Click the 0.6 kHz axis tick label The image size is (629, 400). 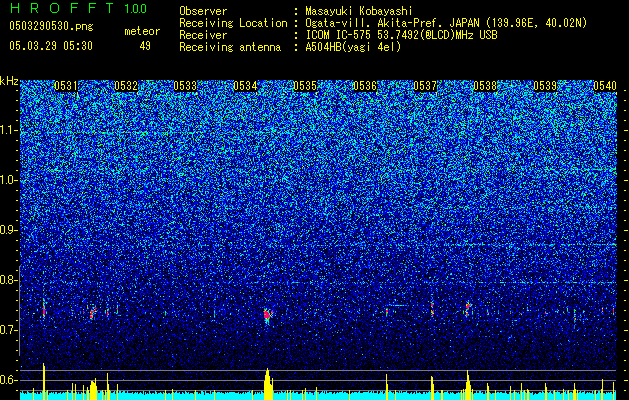click(9, 380)
